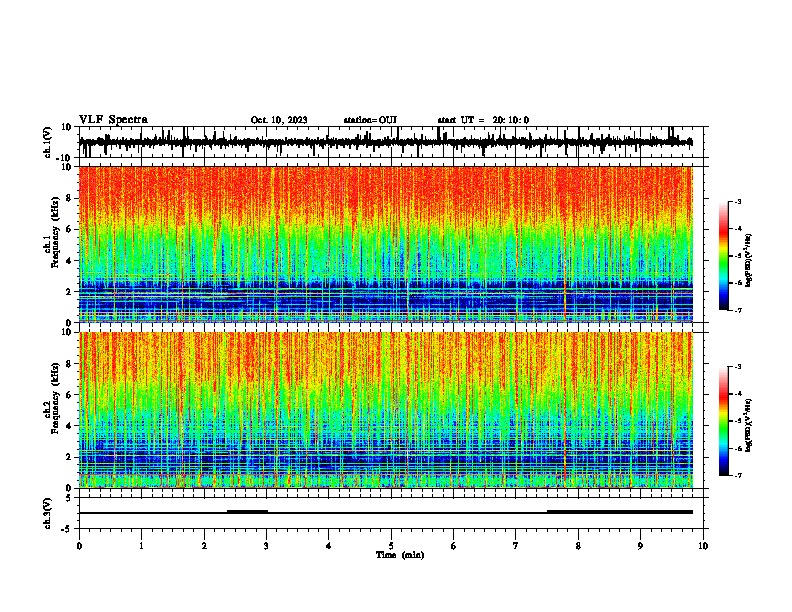
Task: Click the "-3" label on ch.2 color scale
Action: pyautogui.click(x=738, y=367)
